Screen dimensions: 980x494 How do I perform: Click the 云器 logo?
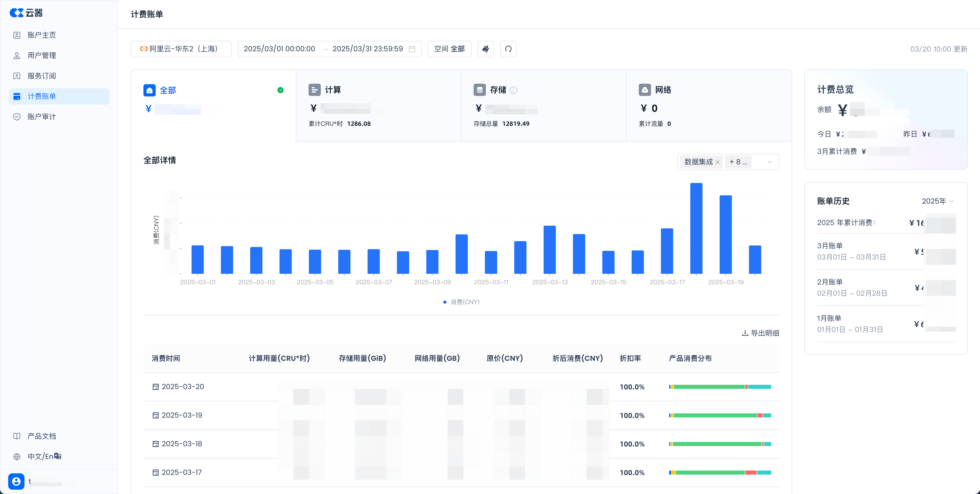click(26, 13)
